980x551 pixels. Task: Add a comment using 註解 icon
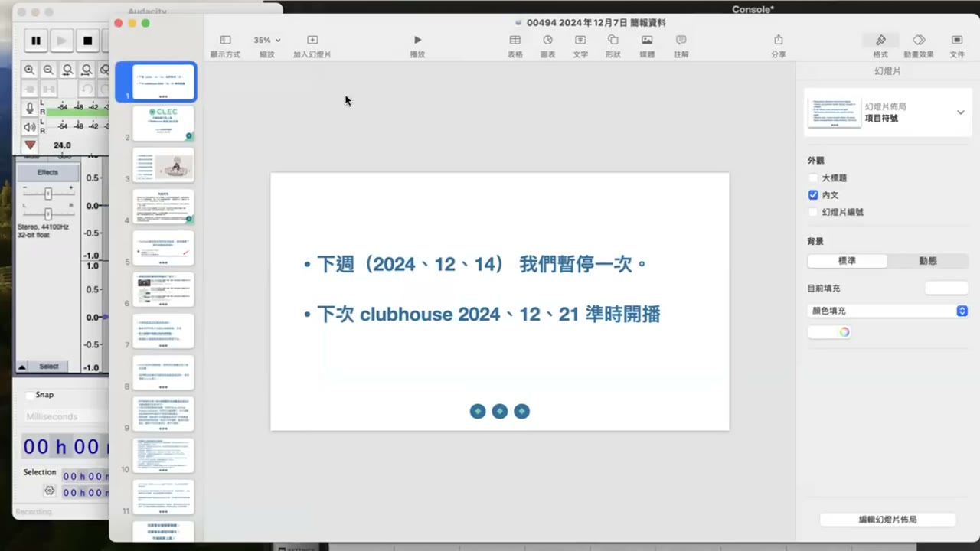click(681, 40)
